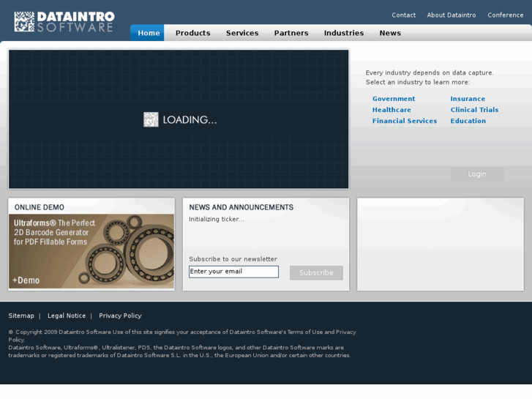This screenshot has width=532, height=399.
Task: Open the Conference link
Action: tap(505, 15)
